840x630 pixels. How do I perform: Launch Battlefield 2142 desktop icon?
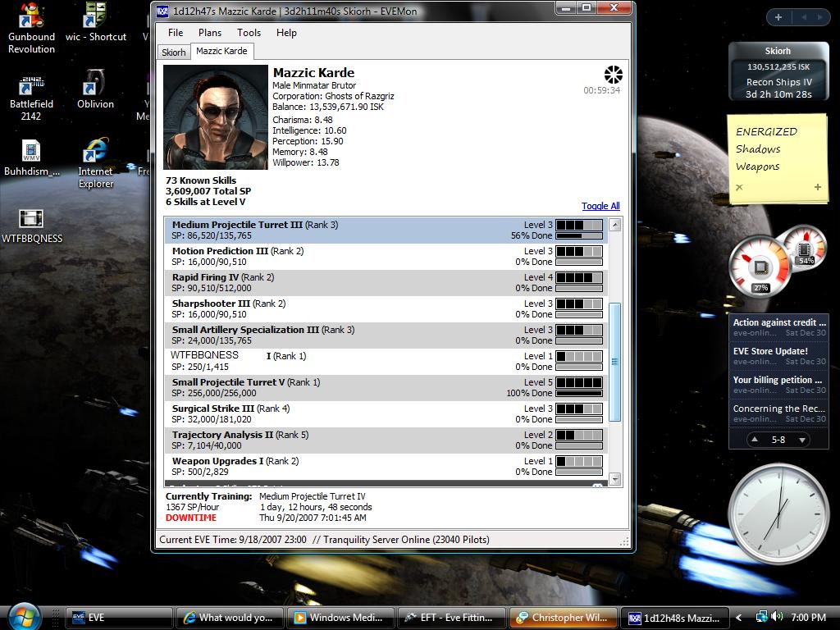31,98
